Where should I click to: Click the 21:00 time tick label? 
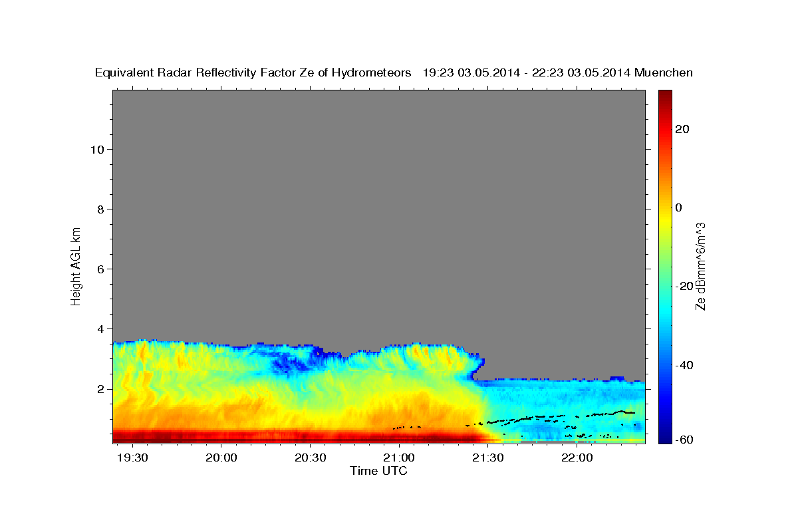click(x=399, y=458)
